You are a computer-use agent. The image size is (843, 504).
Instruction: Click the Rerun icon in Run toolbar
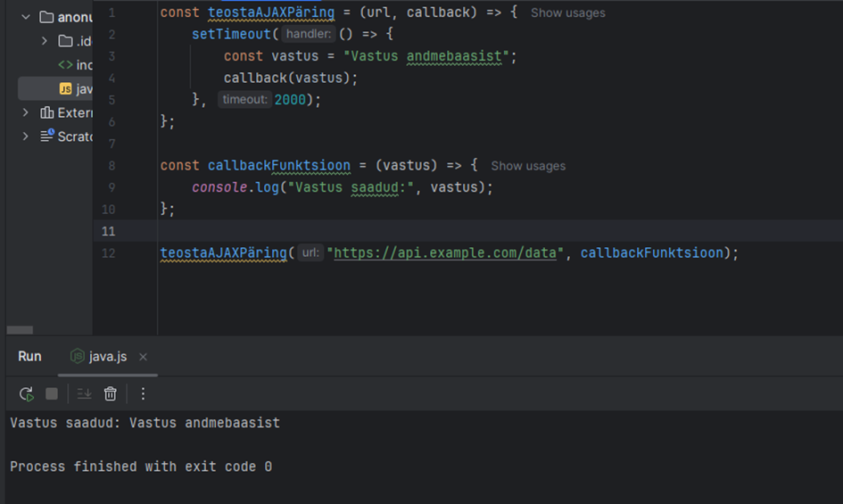tap(27, 393)
